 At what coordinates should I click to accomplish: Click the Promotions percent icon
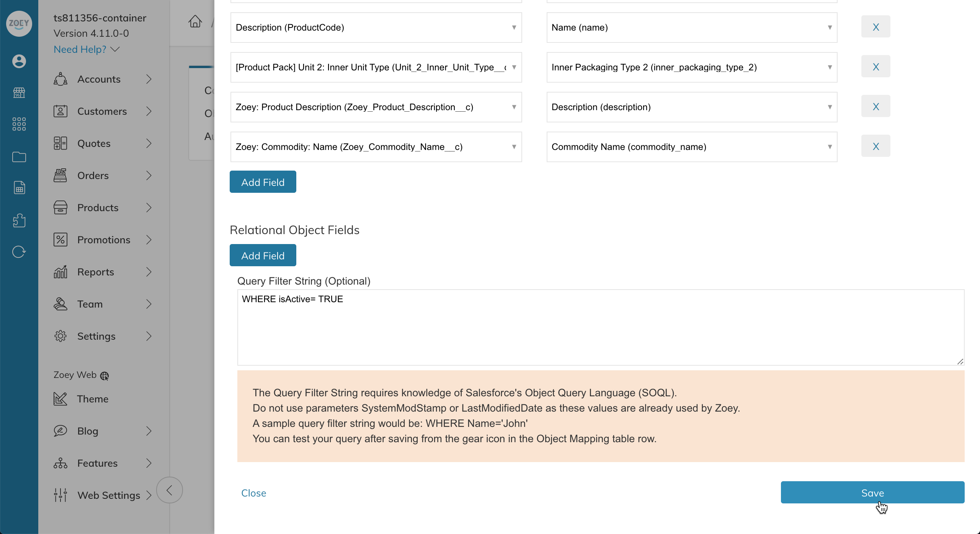pos(60,240)
